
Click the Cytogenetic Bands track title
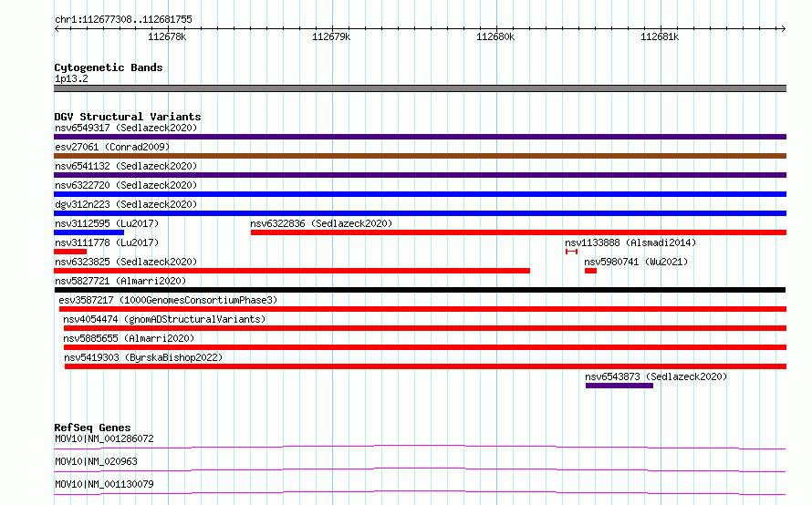pos(109,67)
